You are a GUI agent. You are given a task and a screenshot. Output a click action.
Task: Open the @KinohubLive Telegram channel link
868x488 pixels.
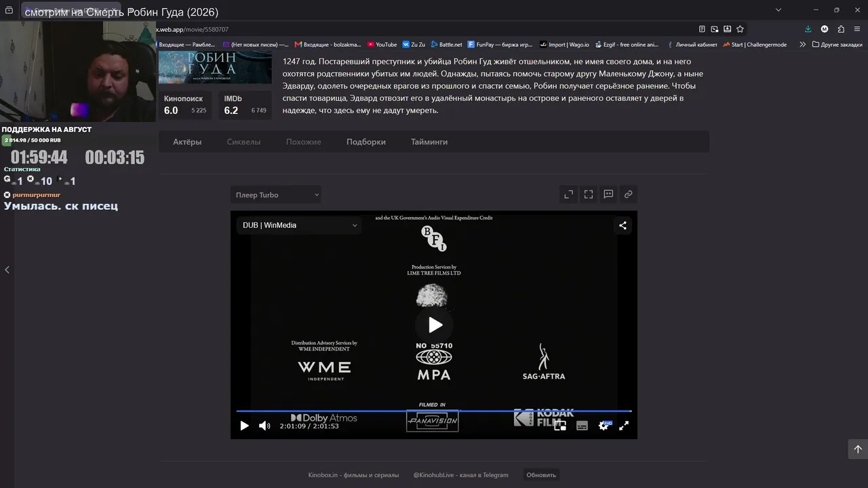pyautogui.click(x=461, y=475)
